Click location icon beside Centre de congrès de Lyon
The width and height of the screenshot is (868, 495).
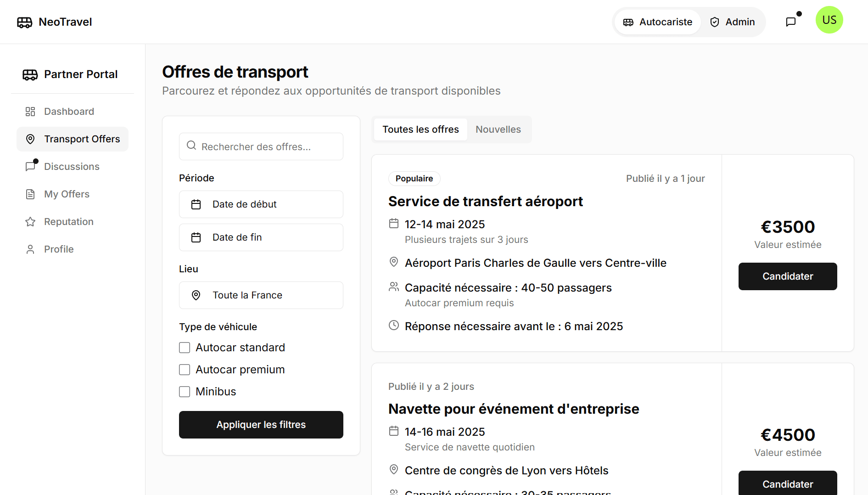click(x=394, y=470)
